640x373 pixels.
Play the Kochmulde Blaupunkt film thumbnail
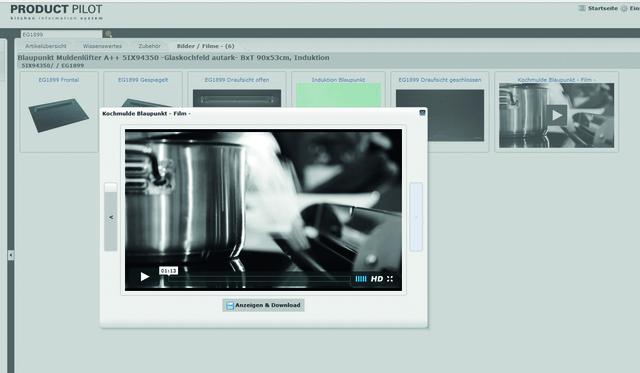556,115
